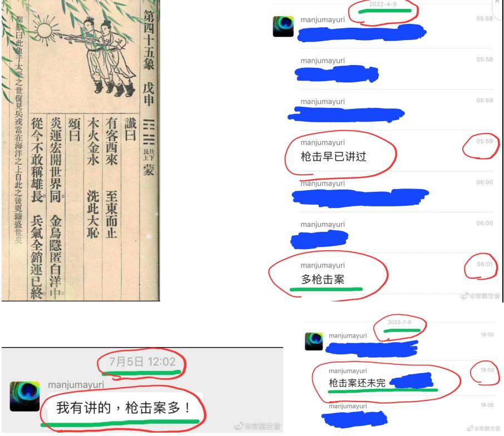Click the 7月5日 12:02 timestamp
Image resolution: width=504 pixels, height=436 pixels.
tap(142, 361)
